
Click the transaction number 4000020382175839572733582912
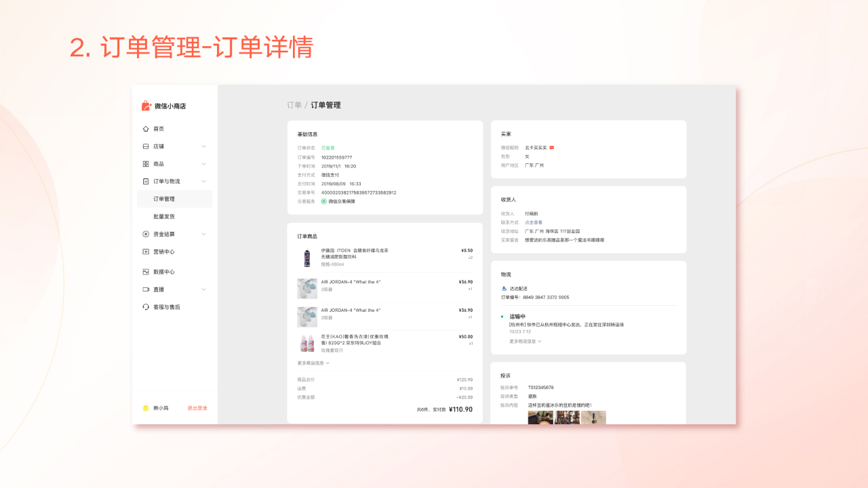coord(359,192)
